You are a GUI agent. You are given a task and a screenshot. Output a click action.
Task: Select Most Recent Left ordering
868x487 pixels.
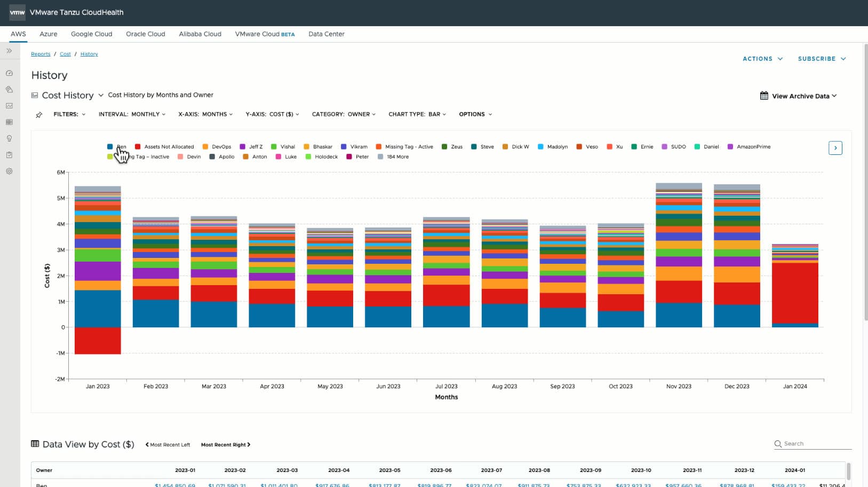[x=168, y=445]
